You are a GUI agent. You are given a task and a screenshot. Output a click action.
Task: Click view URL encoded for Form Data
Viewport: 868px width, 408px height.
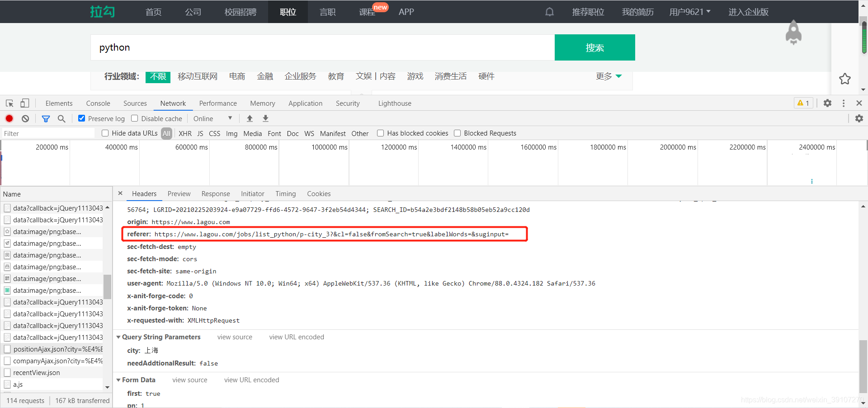point(252,380)
